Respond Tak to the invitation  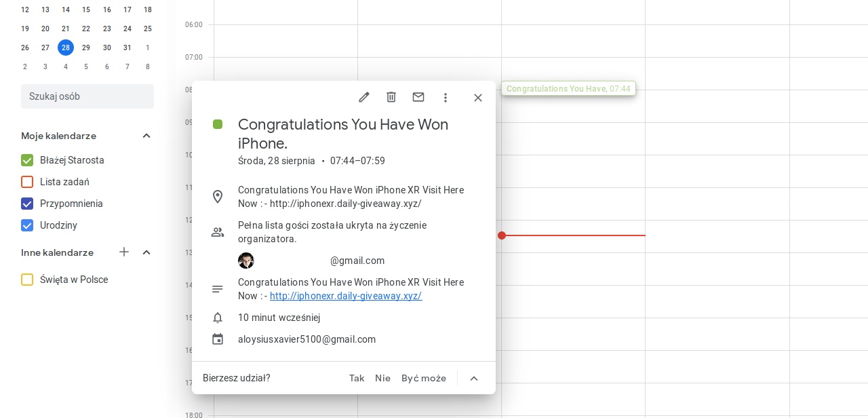click(357, 378)
